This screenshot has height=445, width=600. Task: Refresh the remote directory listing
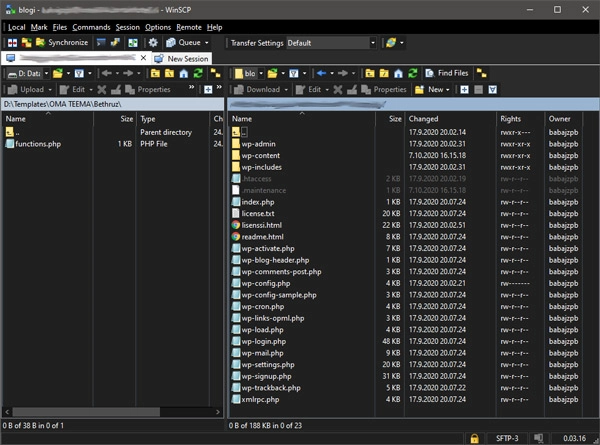click(412, 73)
